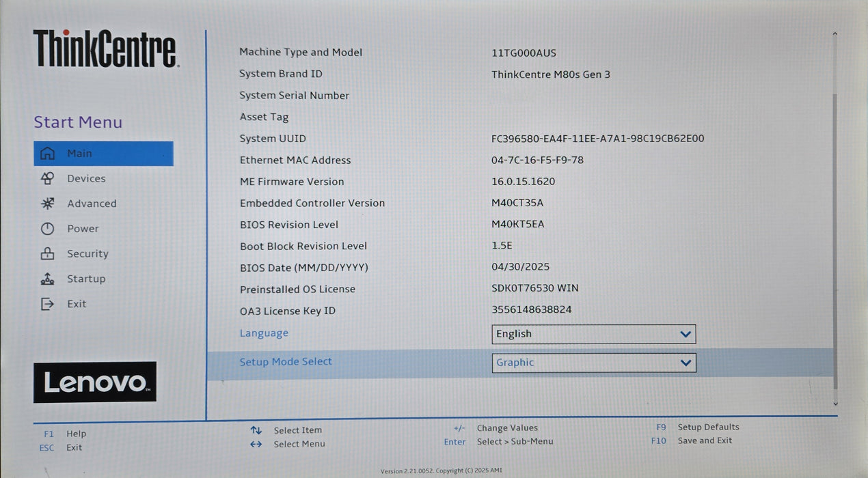The width and height of the screenshot is (868, 478).
Task: Click the Machine Type value 11TG000AUS
Action: tap(524, 53)
